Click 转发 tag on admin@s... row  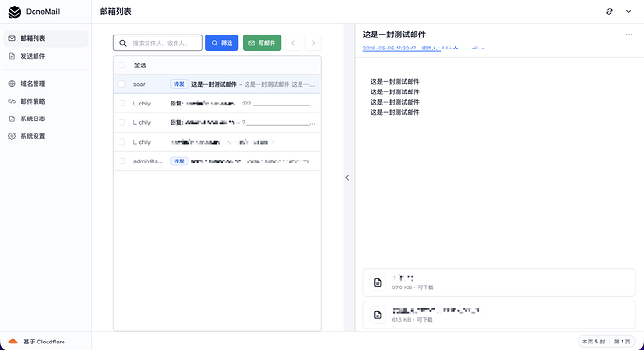coord(179,161)
